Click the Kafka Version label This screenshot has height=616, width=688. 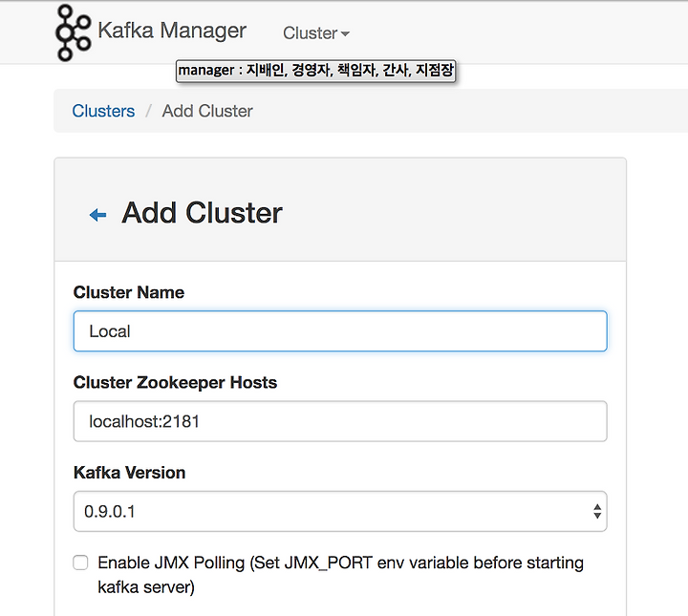click(129, 473)
